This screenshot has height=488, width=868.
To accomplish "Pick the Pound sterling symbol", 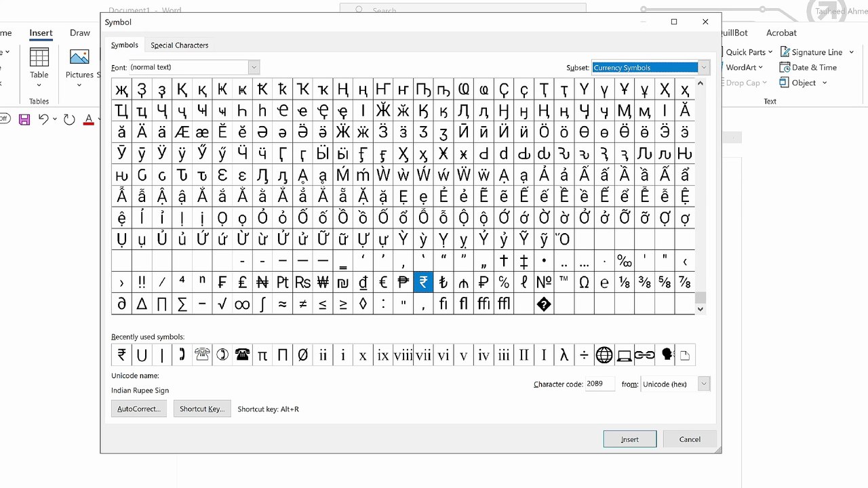I will (x=242, y=283).
